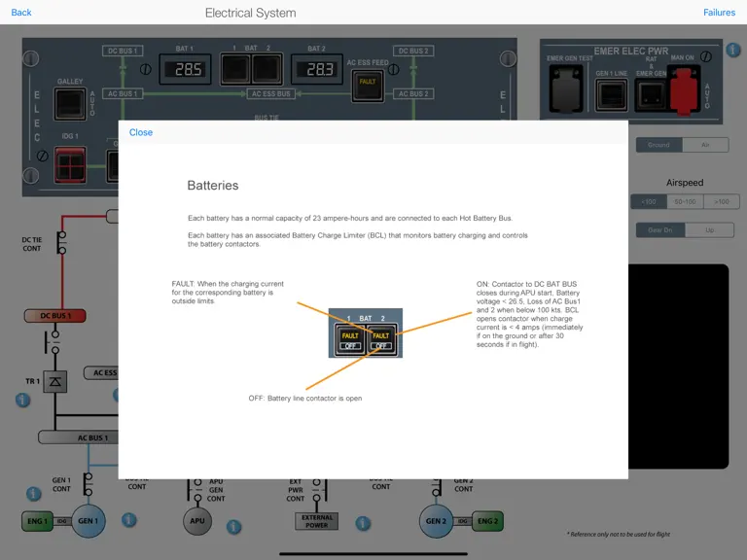The height and width of the screenshot is (560, 747).
Task: Tap info icon beside EXTERNAL POWER
Action: [x=363, y=523]
